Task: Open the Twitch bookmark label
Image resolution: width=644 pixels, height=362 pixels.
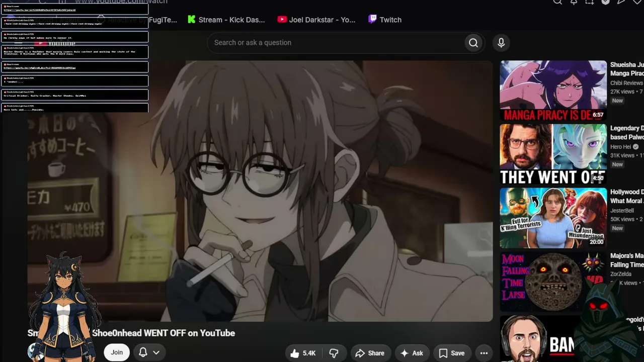Action: point(390,20)
